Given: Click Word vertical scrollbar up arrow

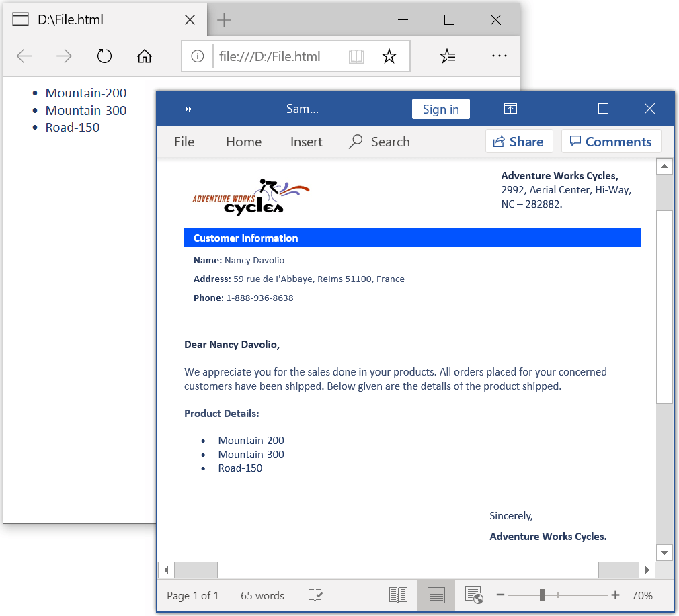Looking at the screenshot, I should point(664,166).
